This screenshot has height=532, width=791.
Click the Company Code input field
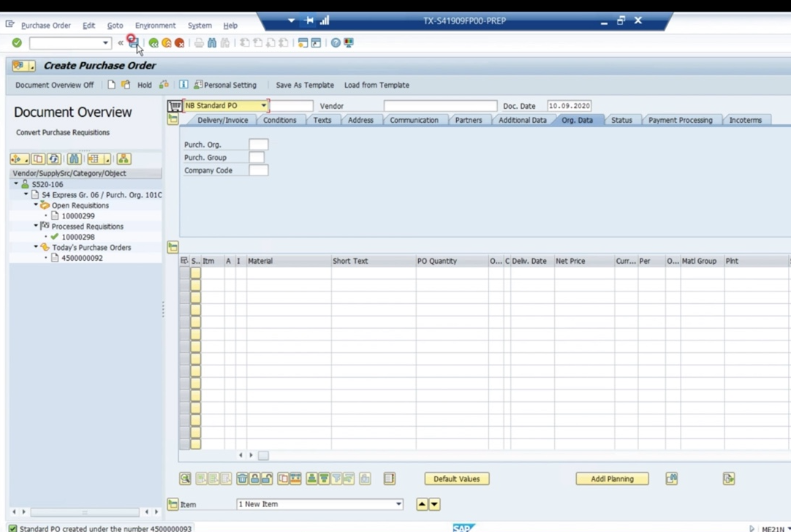pos(258,170)
